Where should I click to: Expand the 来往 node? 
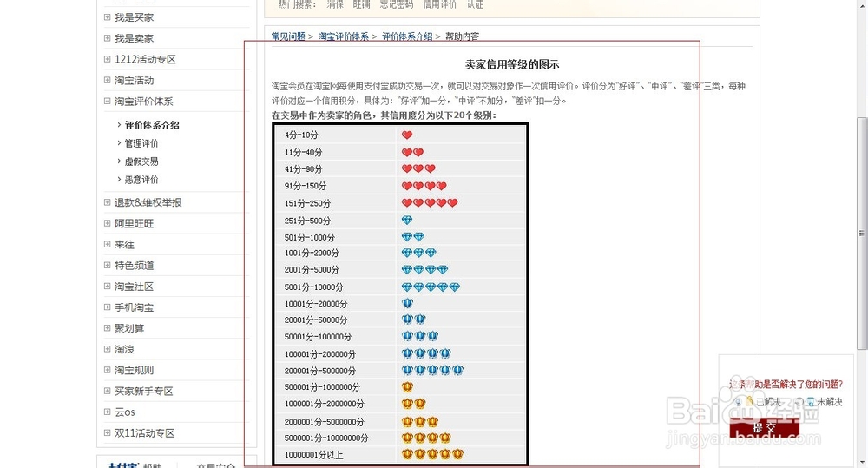[107, 244]
